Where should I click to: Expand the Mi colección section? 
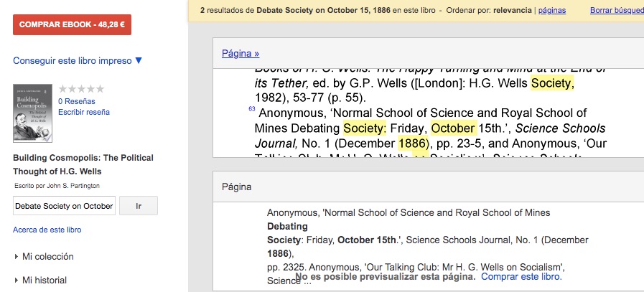[47, 256]
